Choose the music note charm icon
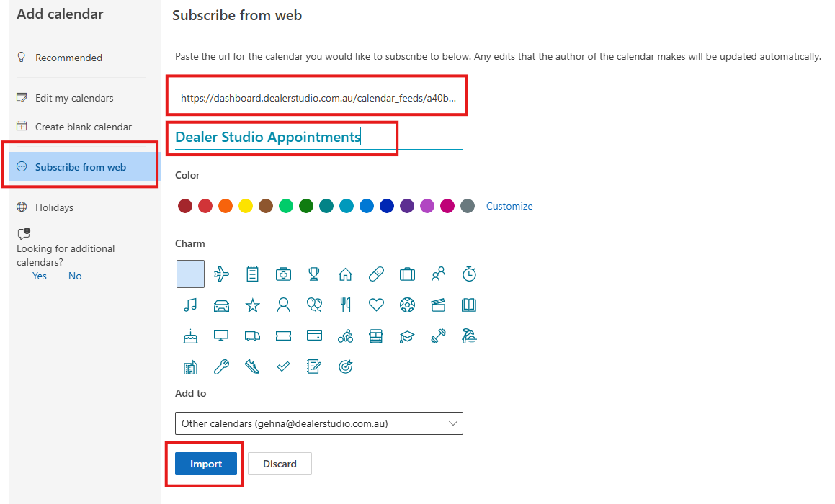This screenshot has height=504, width=835. [x=190, y=305]
